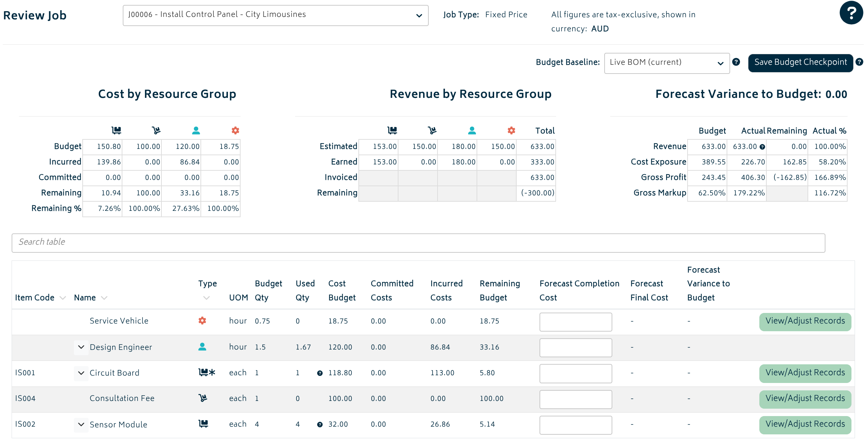Expand the Sensor Module row
The width and height of the screenshot is (868, 440).
click(x=81, y=424)
